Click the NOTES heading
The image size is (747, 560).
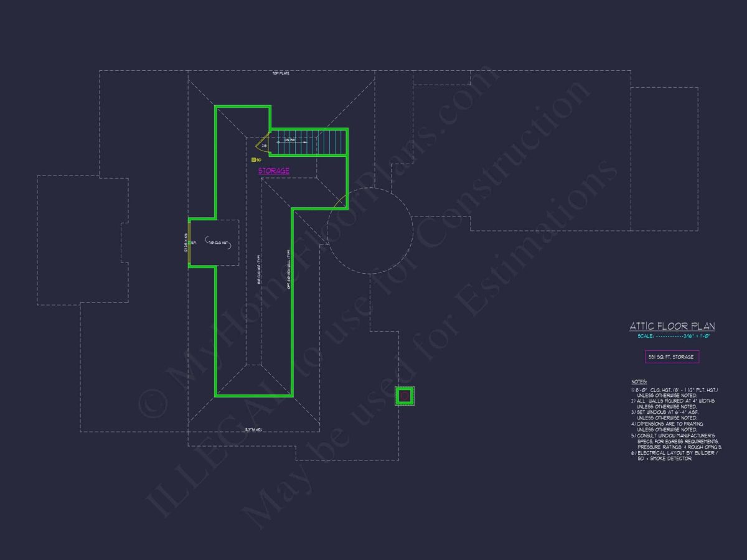[639, 381]
